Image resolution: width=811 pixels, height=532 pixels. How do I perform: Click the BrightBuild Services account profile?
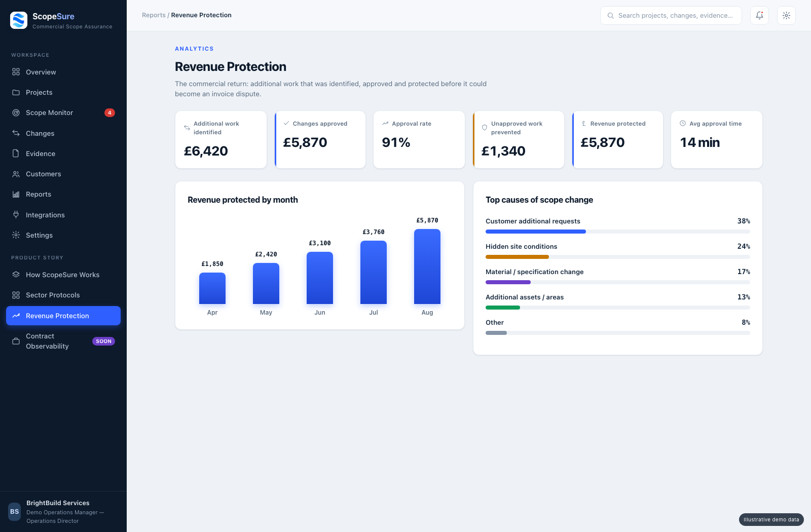63,512
